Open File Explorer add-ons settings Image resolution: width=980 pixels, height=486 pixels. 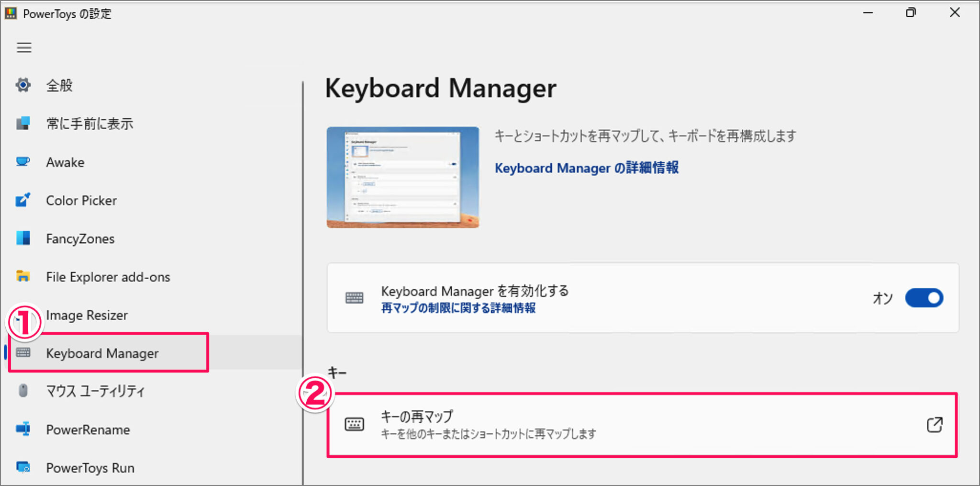(108, 277)
